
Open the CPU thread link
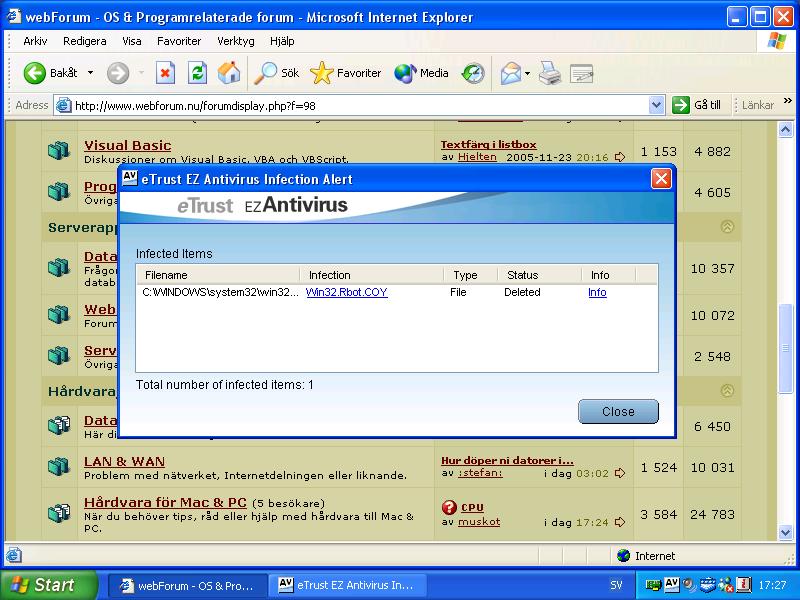[472, 508]
